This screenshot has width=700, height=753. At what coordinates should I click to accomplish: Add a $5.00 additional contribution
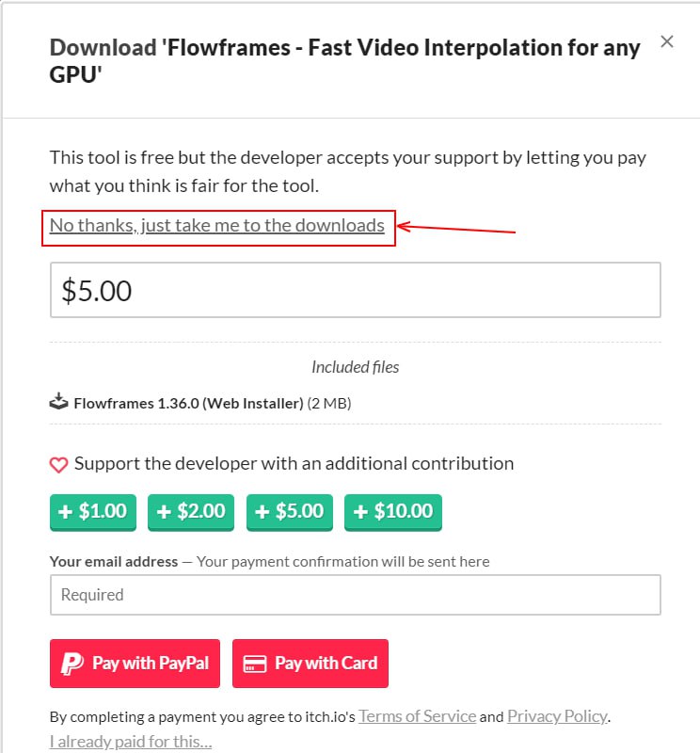[x=290, y=512]
